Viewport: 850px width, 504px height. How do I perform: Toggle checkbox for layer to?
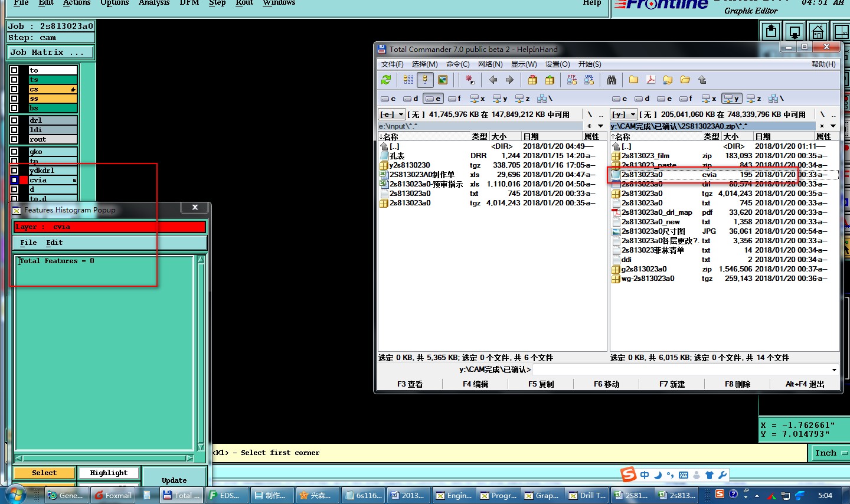[x=14, y=70]
